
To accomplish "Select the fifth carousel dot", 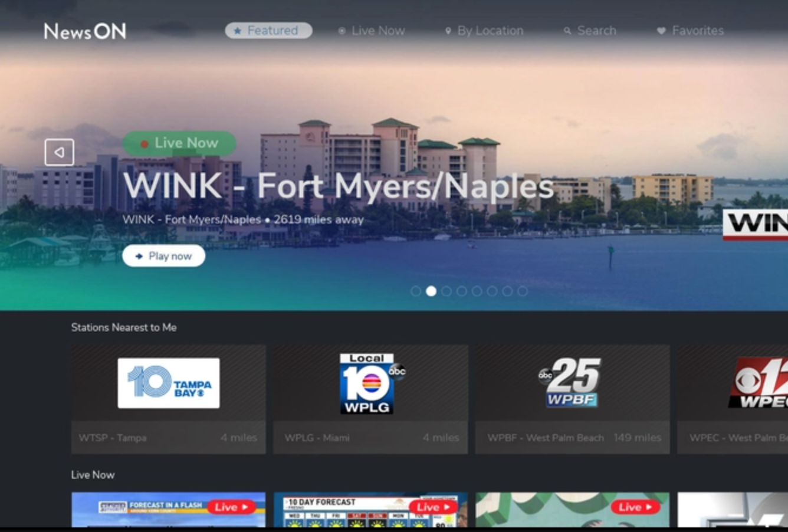I will click(x=477, y=291).
